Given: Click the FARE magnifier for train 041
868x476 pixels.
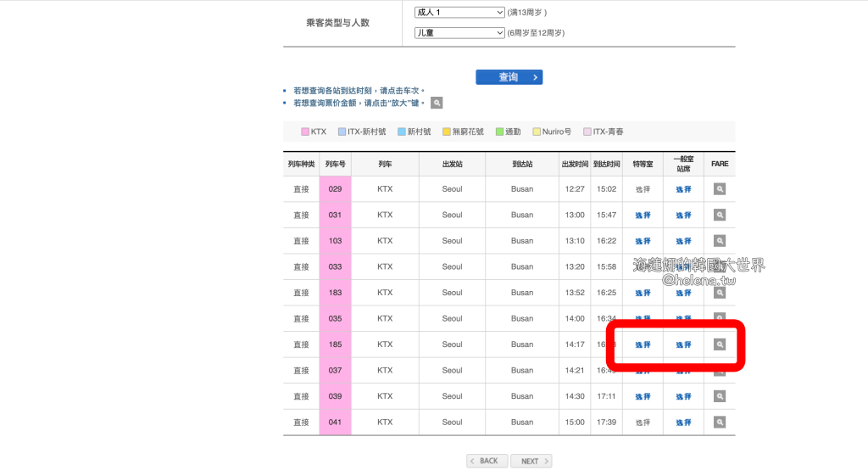Looking at the screenshot, I should click(x=720, y=423).
